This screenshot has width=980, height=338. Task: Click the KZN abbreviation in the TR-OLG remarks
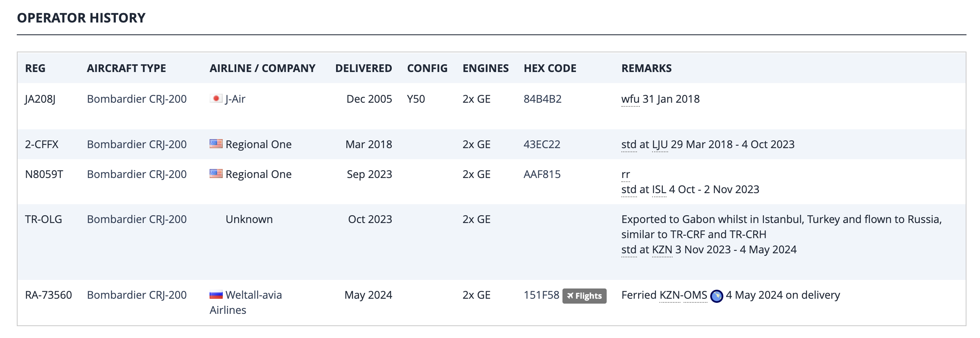662,250
